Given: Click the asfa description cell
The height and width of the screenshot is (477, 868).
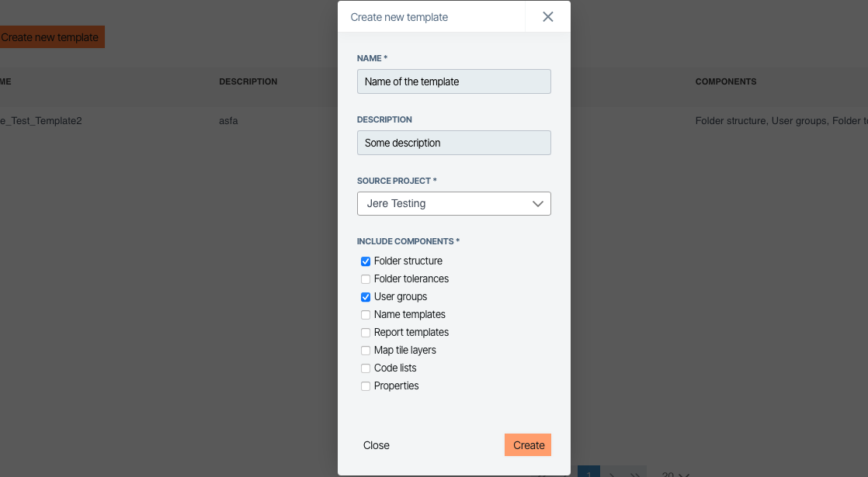Looking at the screenshot, I should point(228,121).
